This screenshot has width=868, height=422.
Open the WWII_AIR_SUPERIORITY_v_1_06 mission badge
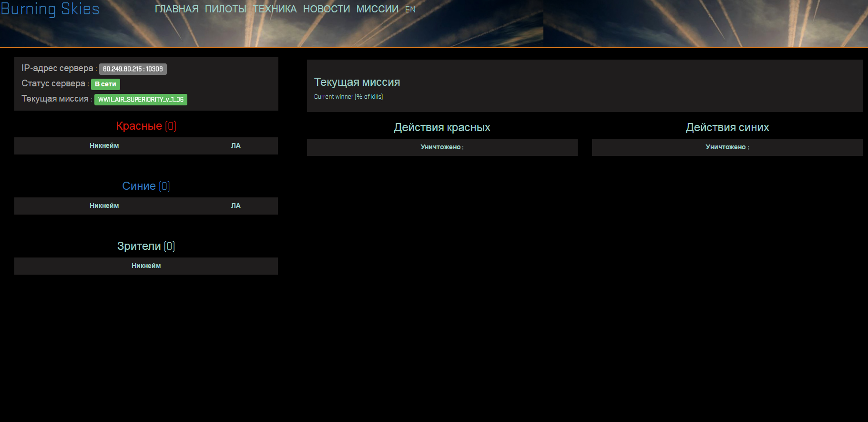tap(141, 100)
